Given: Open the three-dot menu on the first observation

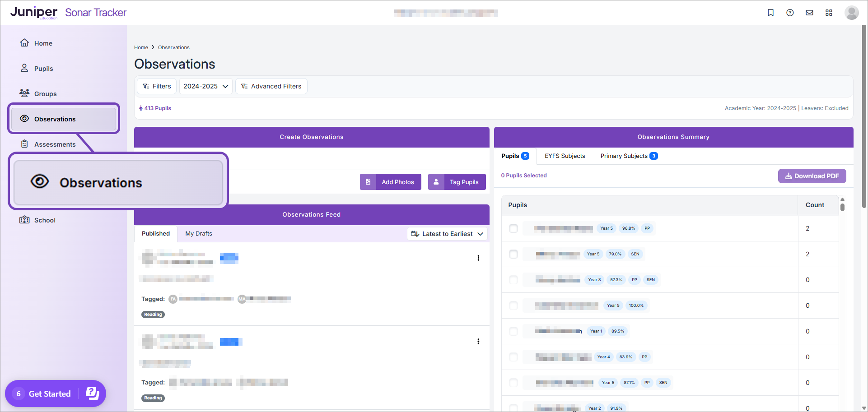Looking at the screenshot, I should 478,258.
